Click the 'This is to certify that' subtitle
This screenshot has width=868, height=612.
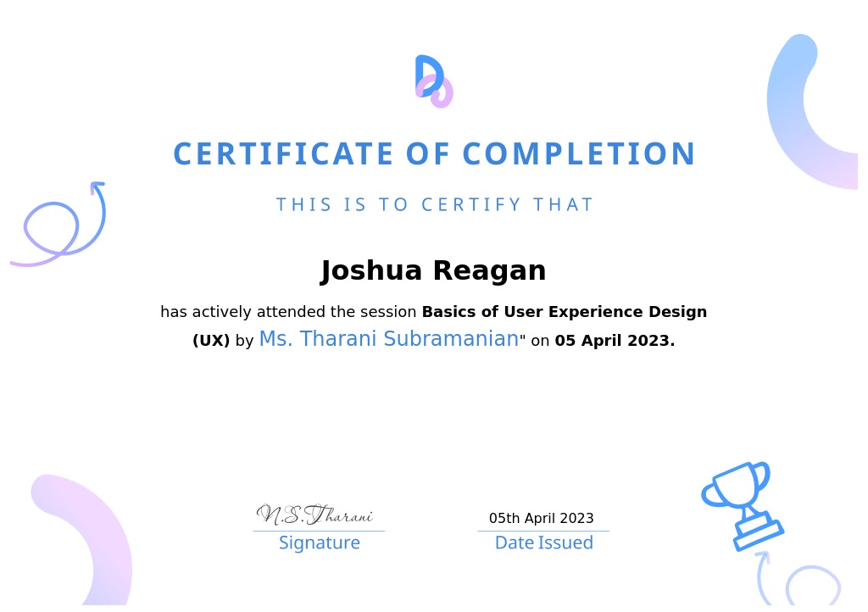[434, 205]
